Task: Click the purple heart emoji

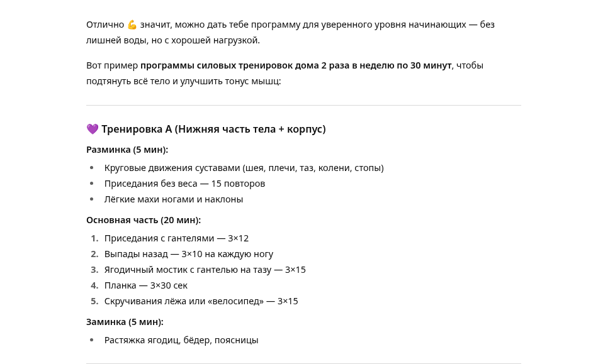Action: pyautogui.click(x=93, y=129)
